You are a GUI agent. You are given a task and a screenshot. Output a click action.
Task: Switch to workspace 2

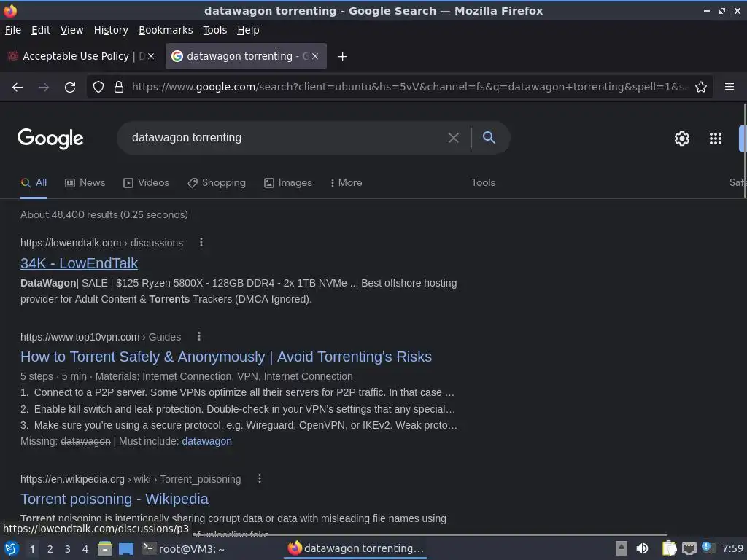pyautogui.click(x=50, y=549)
